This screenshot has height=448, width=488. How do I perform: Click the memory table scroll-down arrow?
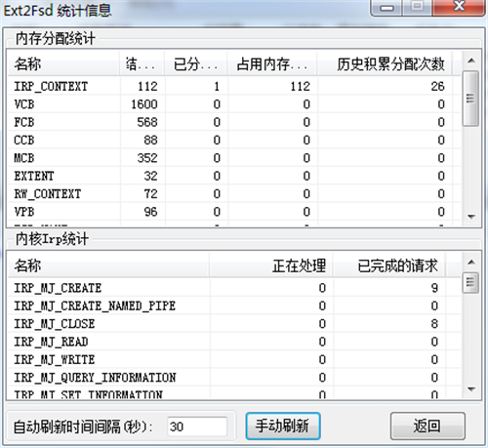pos(470,217)
